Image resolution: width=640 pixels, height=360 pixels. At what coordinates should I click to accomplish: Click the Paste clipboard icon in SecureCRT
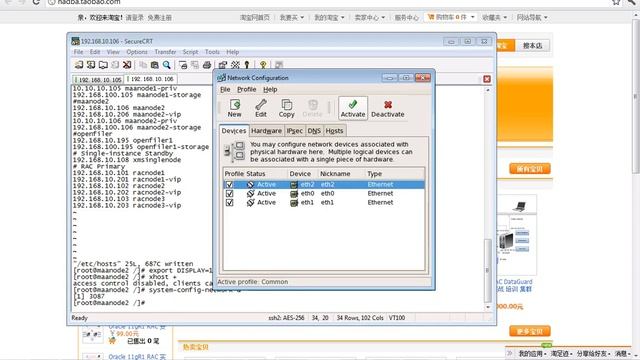point(155,64)
